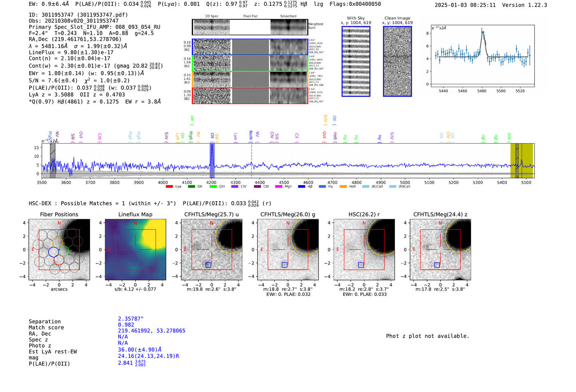This screenshot has height=392, width=576.
Task: Click the dark green OII legend swatch
Action: (191, 187)
